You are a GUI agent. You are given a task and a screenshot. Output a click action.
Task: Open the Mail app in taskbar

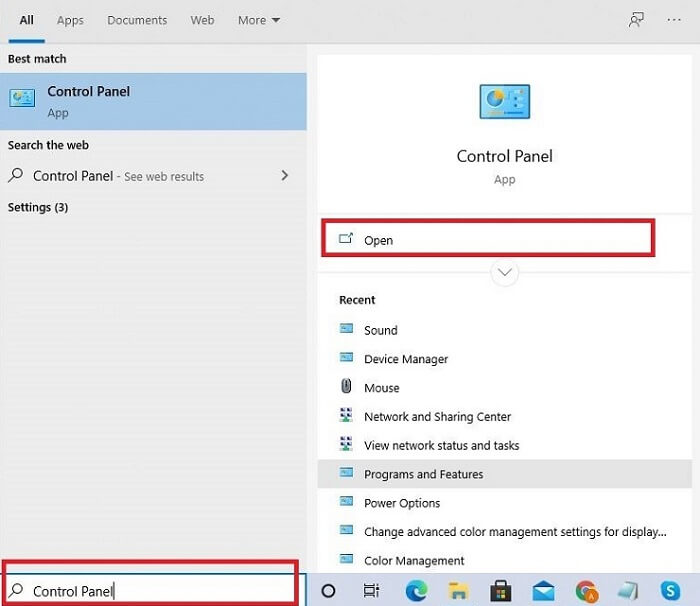click(543, 590)
